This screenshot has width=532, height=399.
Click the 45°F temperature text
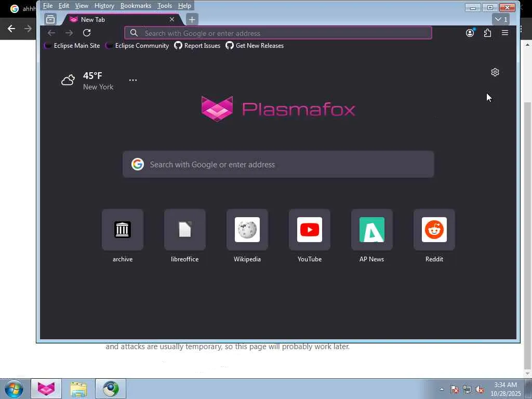[92, 75]
